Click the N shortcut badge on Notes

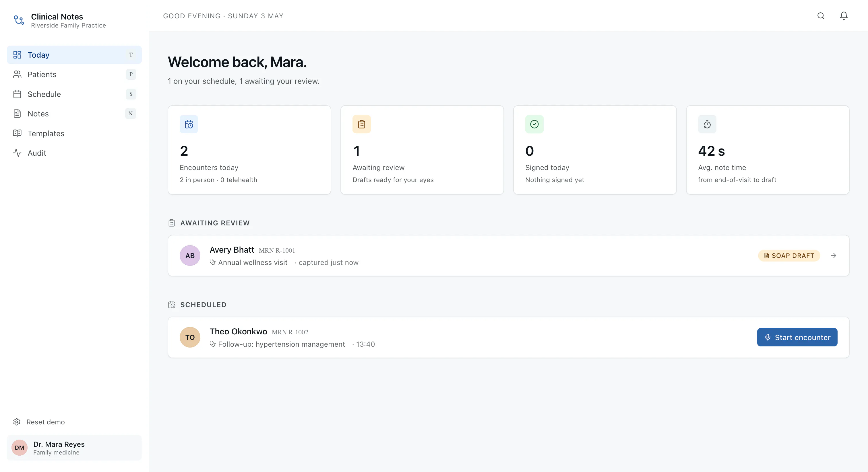pyautogui.click(x=130, y=114)
